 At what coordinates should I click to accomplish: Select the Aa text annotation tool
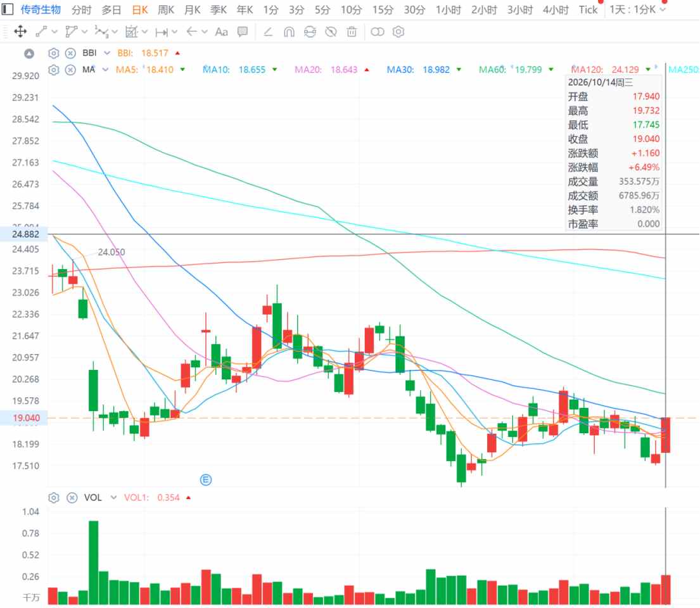pos(221,32)
